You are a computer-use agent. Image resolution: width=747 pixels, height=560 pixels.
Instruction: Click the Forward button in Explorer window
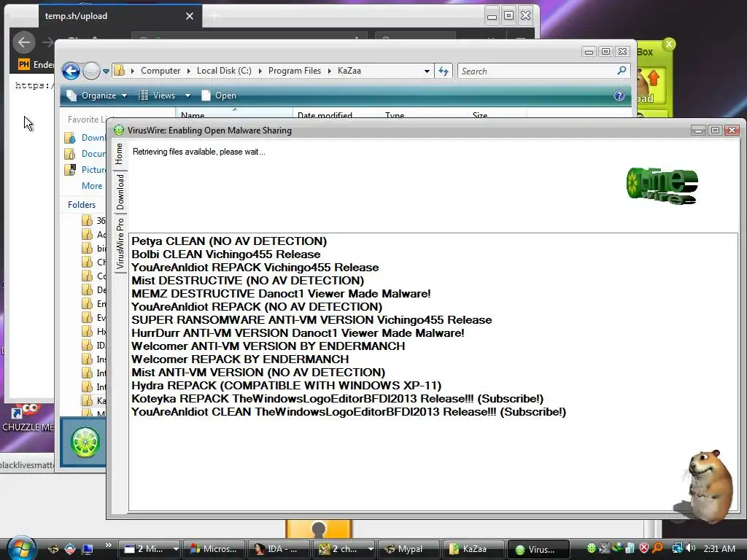coord(91,71)
